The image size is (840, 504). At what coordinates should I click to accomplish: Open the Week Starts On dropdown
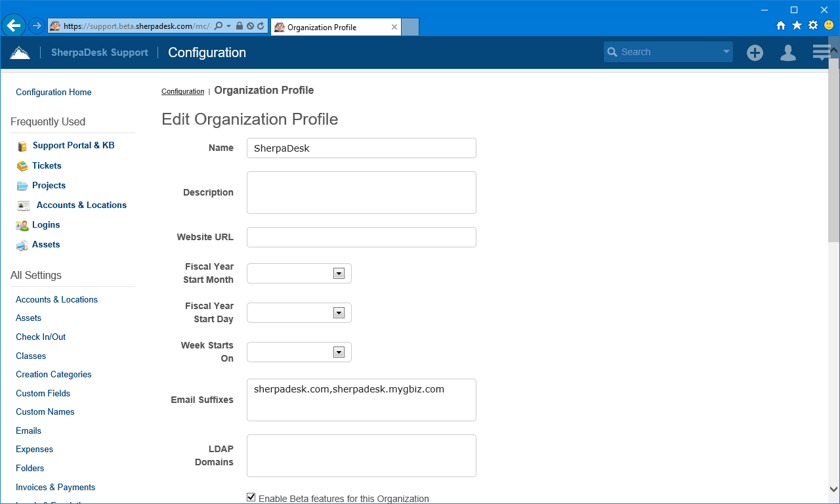point(339,352)
